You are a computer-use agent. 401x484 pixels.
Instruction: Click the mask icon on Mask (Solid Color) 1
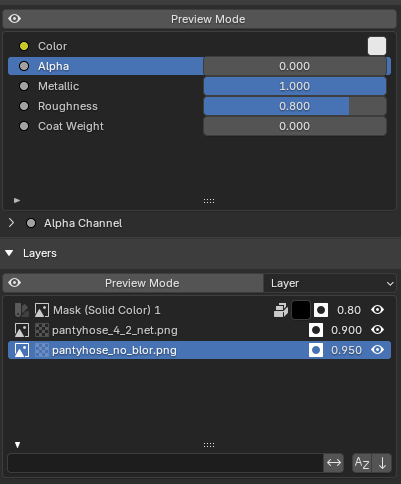321,310
